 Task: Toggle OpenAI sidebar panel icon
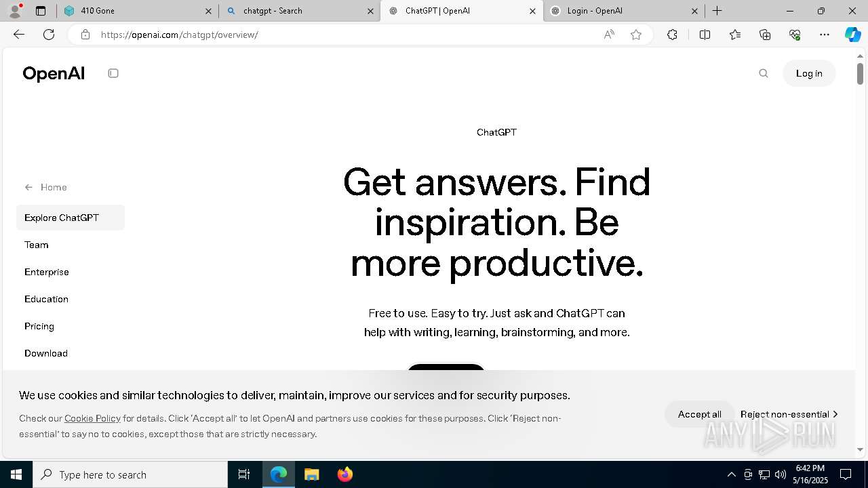[x=113, y=73]
